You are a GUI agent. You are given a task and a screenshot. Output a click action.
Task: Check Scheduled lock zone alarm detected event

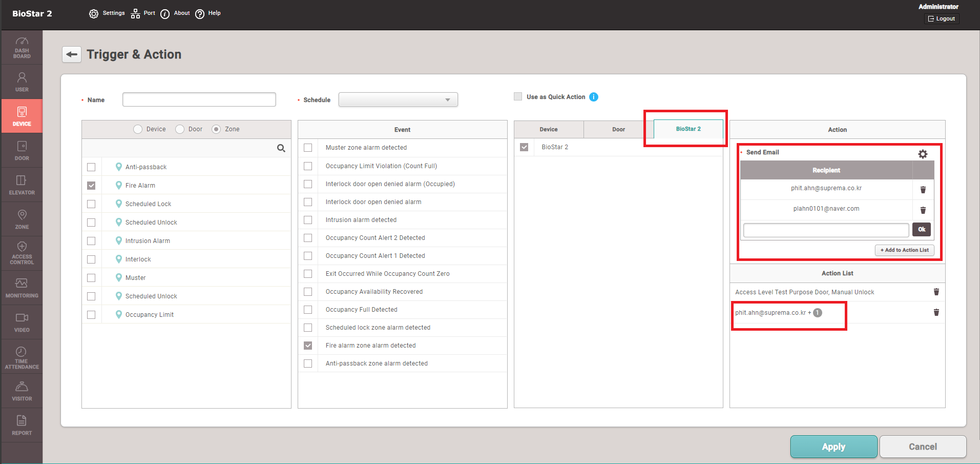pyautogui.click(x=308, y=328)
